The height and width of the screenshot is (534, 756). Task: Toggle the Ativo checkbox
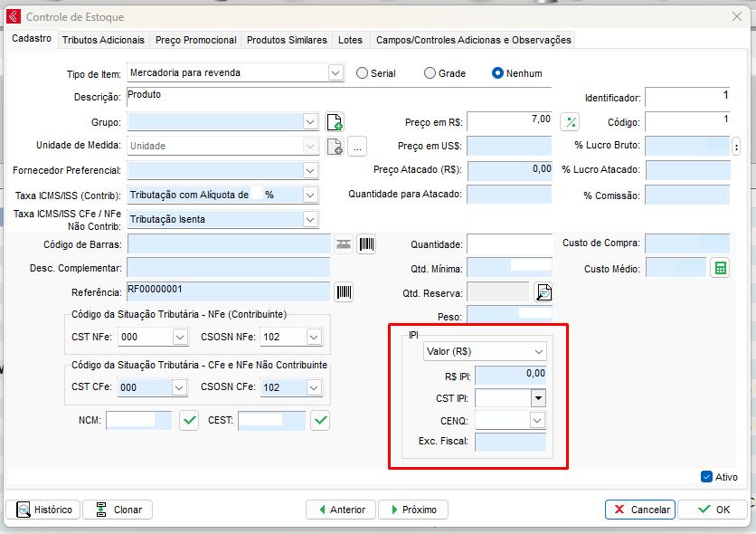coord(707,477)
